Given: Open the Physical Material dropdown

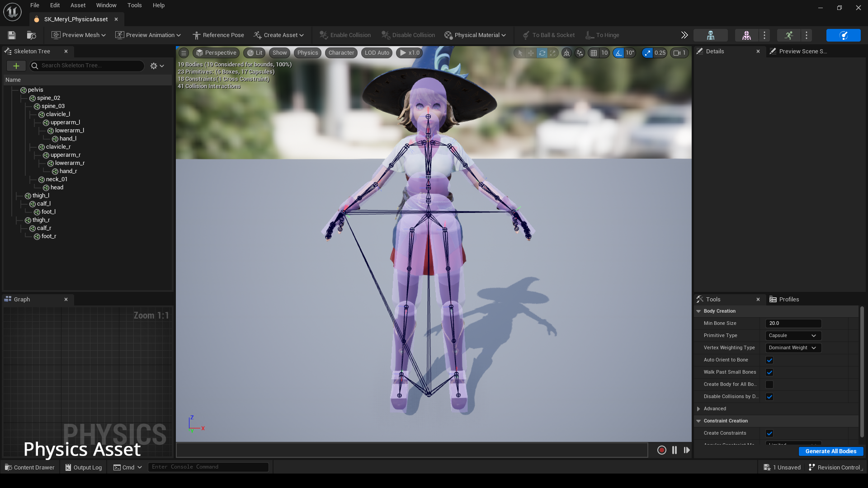Looking at the screenshot, I should [475, 35].
